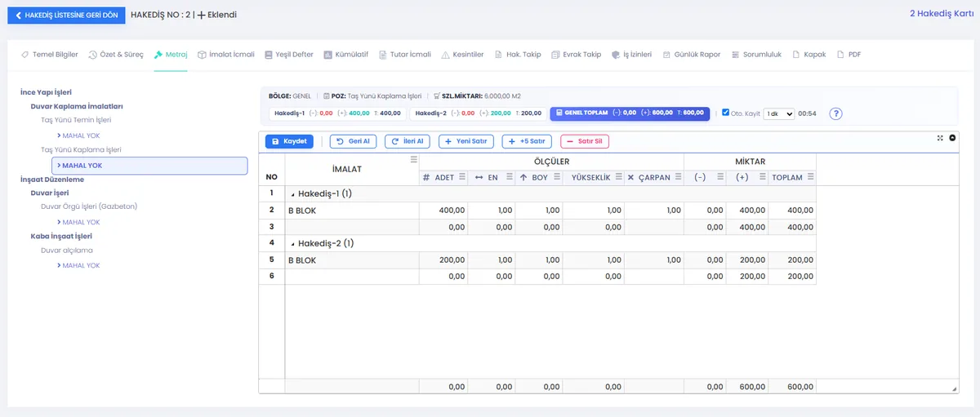
Task: Open the Özet & Süreç tab
Action: 115,55
